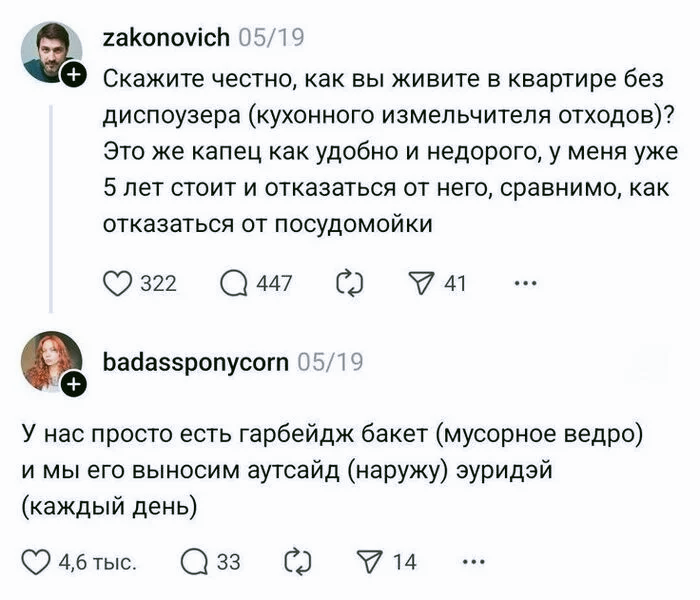Open more options on badassponycorn's reply

pos(474,562)
